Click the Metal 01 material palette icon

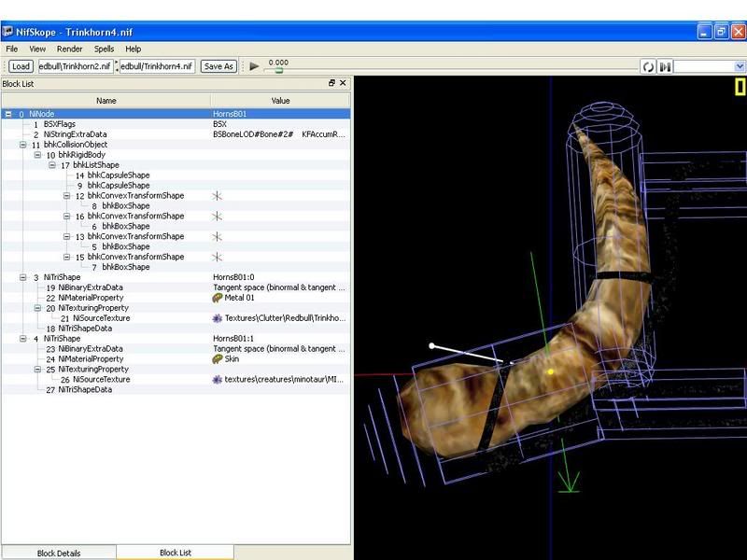tap(218, 298)
